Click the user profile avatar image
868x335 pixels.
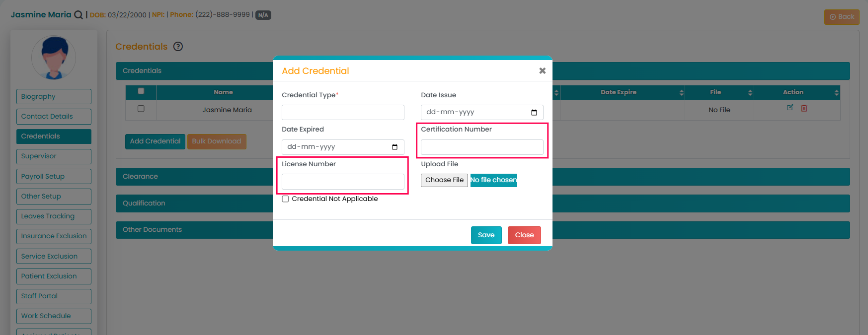pyautogui.click(x=54, y=58)
